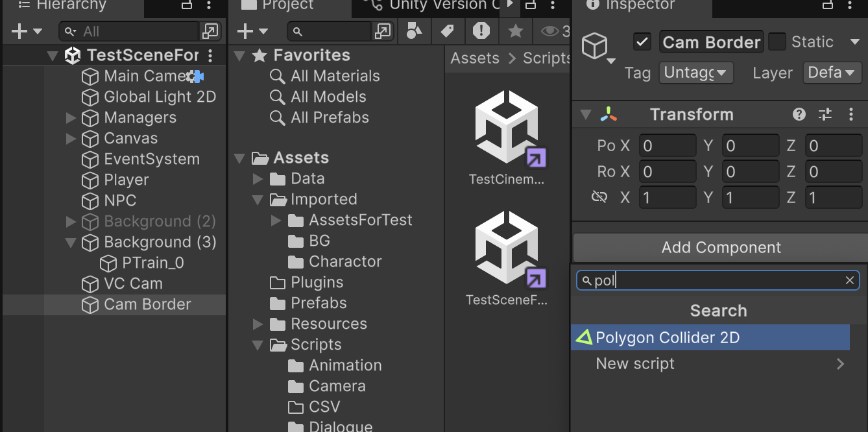Click the Search by Label tag icon
868x432 pixels.
coord(447,31)
